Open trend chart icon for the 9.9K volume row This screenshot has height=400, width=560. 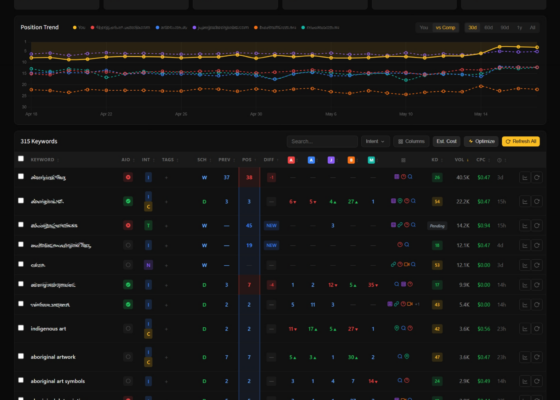pos(525,285)
